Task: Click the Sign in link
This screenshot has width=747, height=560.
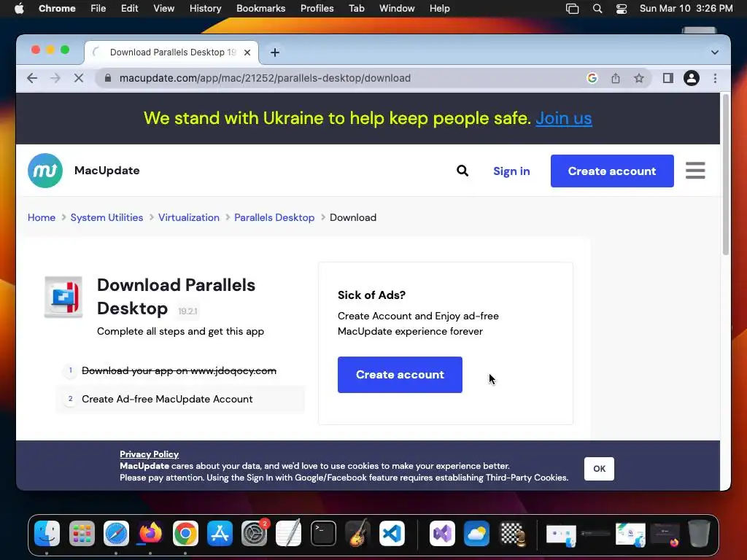Action: (x=511, y=171)
